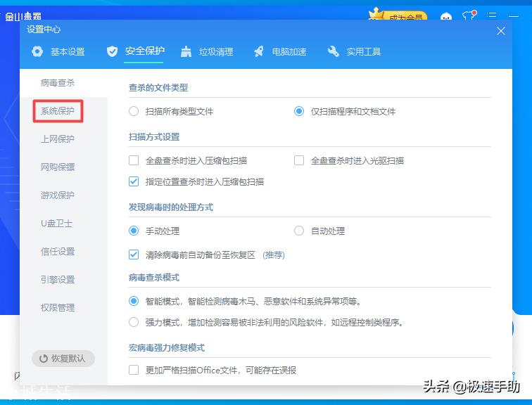Click the 恢复默认 button
Viewport: 532px width, 405px height.
pos(63,358)
